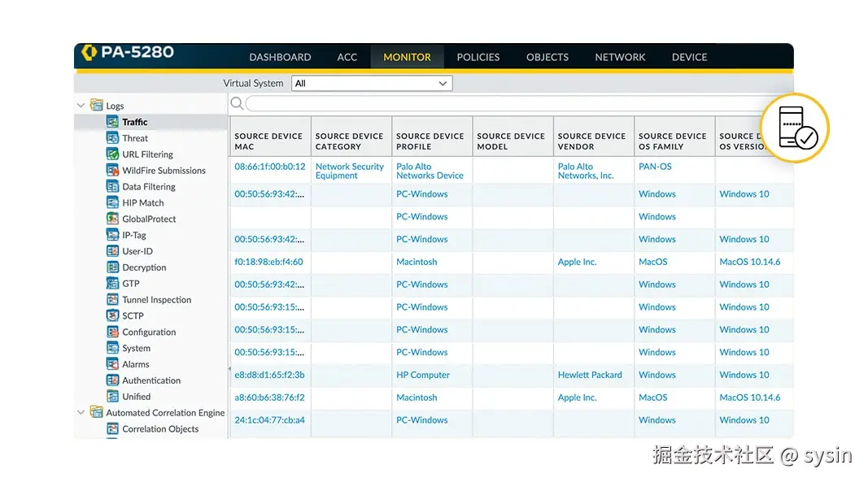Click the Tunnel Inspection icon
Image resolution: width=868 pixels, height=482 pixels.
112,299
